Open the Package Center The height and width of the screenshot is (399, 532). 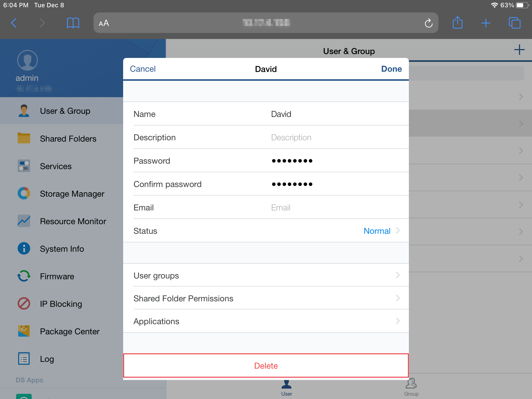coord(70,331)
